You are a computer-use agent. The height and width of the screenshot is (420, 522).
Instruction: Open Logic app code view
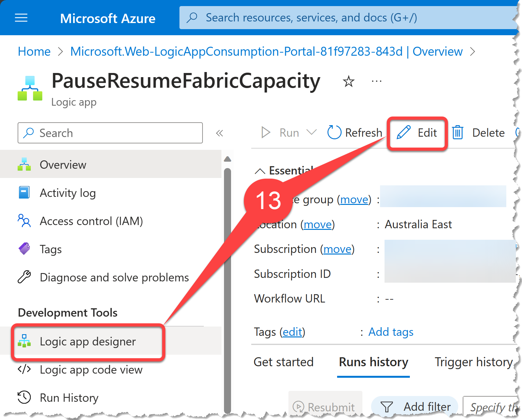tap(111, 369)
